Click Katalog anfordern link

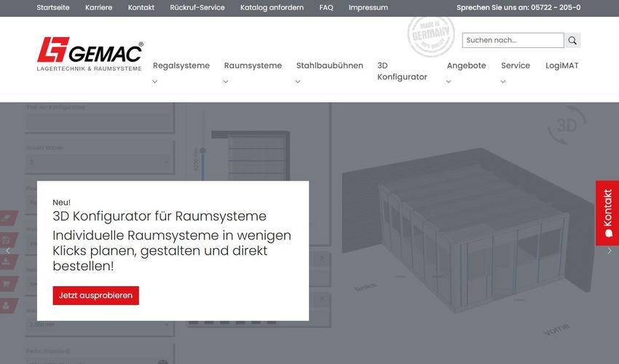point(272,7)
